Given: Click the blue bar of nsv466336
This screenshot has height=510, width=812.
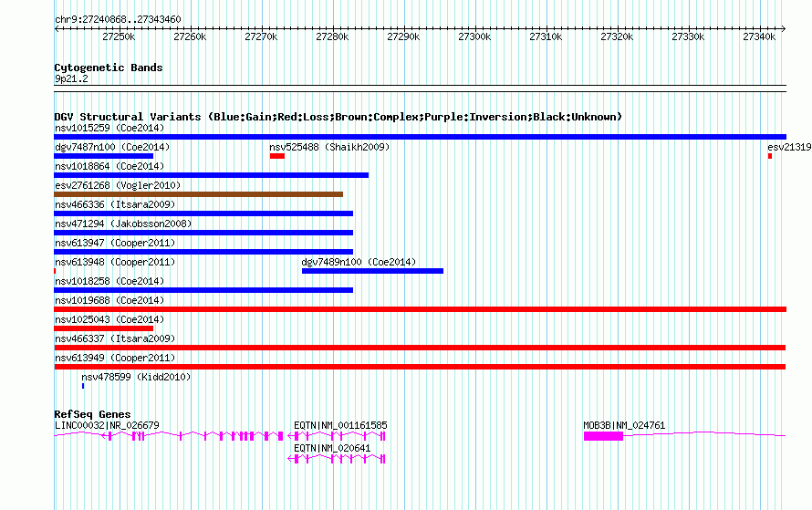Looking at the screenshot, I should (x=203, y=213).
